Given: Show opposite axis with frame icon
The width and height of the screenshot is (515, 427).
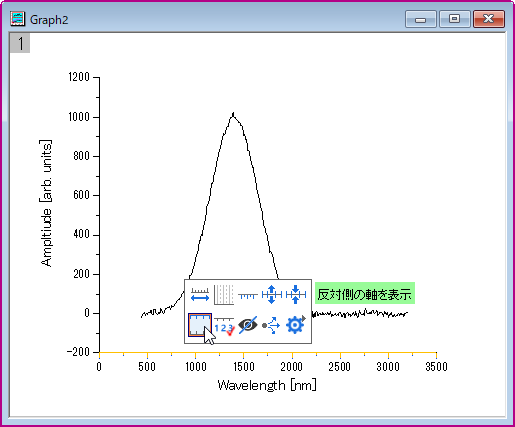Looking at the screenshot, I should (x=200, y=325).
